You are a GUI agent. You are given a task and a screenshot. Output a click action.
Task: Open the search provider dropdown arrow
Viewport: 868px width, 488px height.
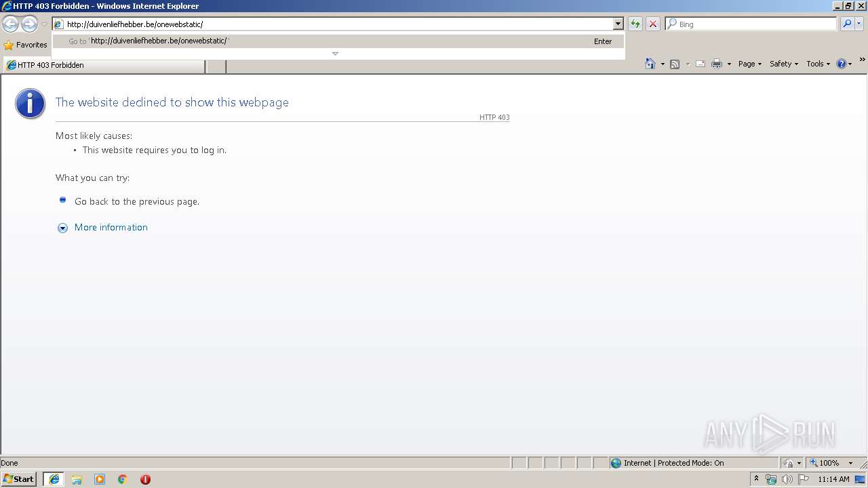(x=859, y=24)
